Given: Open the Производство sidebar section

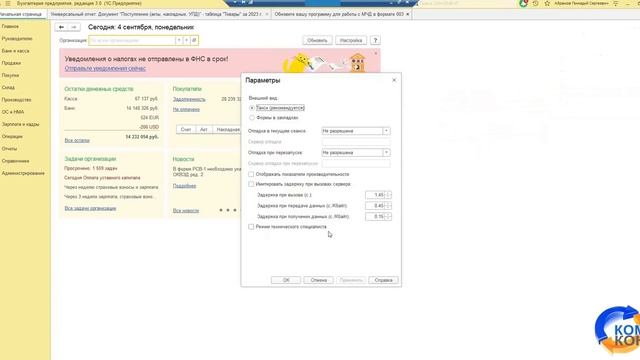Looking at the screenshot, I should [x=16, y=100].
